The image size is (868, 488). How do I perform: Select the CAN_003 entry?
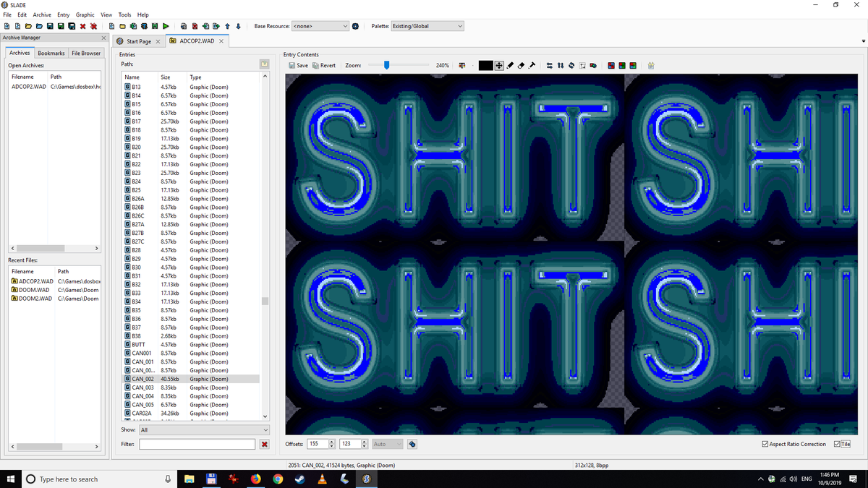point(191,388)
